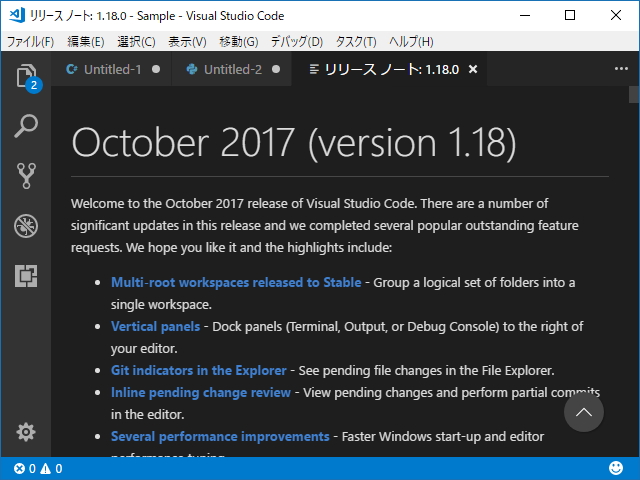Open the Source Control view

click(26, 176)
